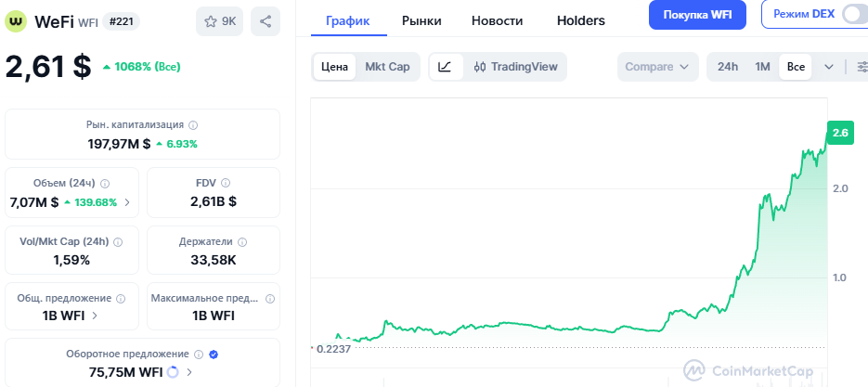Screen dimensions: 868x387
Task: Click the 1.0 axis label
Action: 840,277
